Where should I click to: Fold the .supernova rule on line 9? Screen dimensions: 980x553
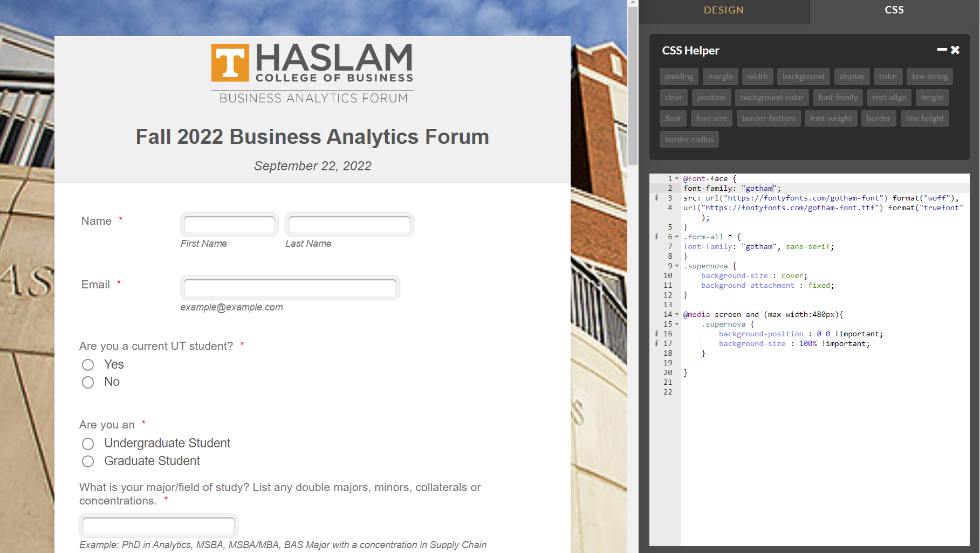677,266
